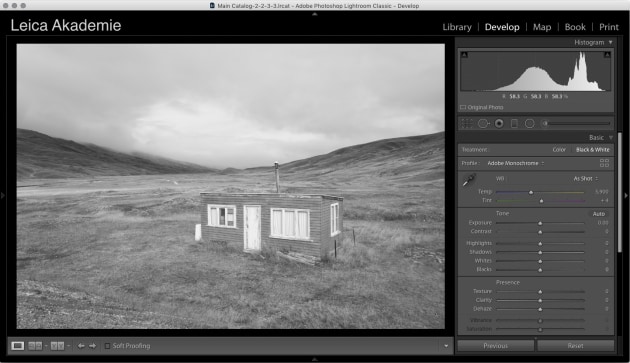Viewport: 630px width, 363px height.
Task: Collapse the top Module Picker panel
Action: click(x=315, y=14)
